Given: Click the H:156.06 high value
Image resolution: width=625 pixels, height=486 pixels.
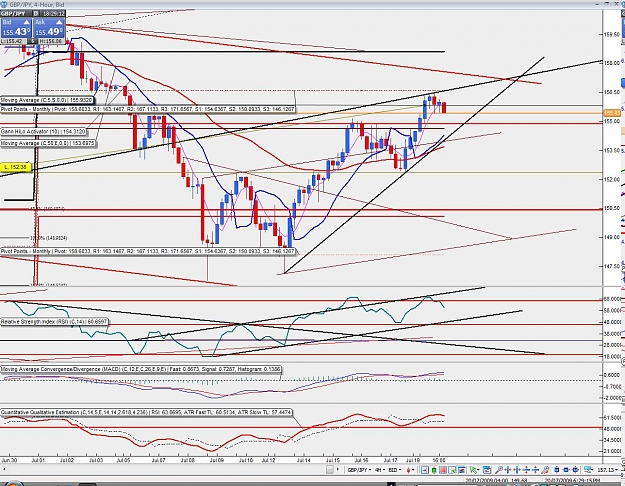Looking at the screenshot, I should (x=50, y=41).
